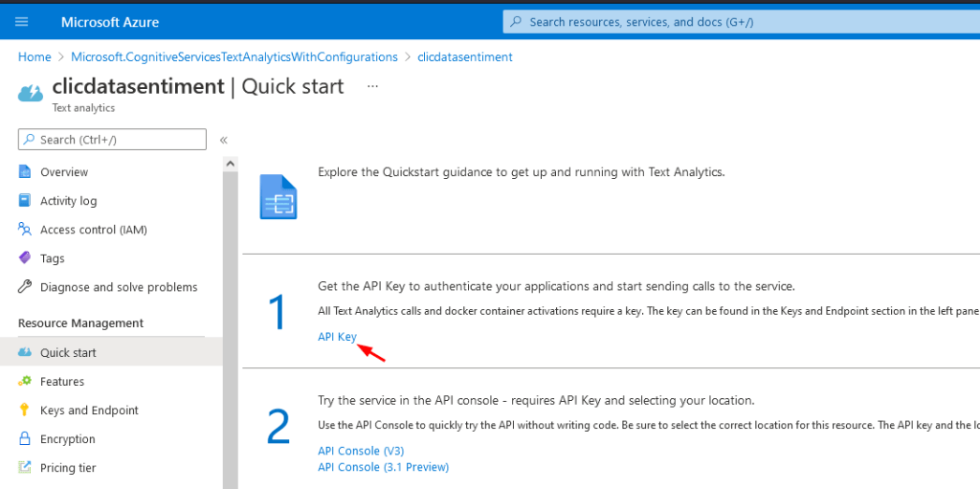Click 'Get the API Key to authenticate' heading
Image resolution: width=980 pixels, height=489 pixels.
(556, 286)
